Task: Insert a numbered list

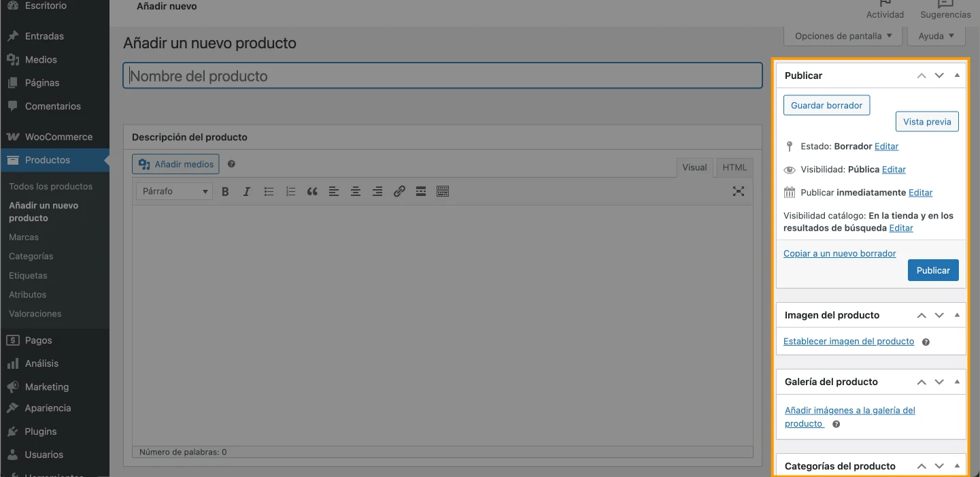Action: click(290, 192)
